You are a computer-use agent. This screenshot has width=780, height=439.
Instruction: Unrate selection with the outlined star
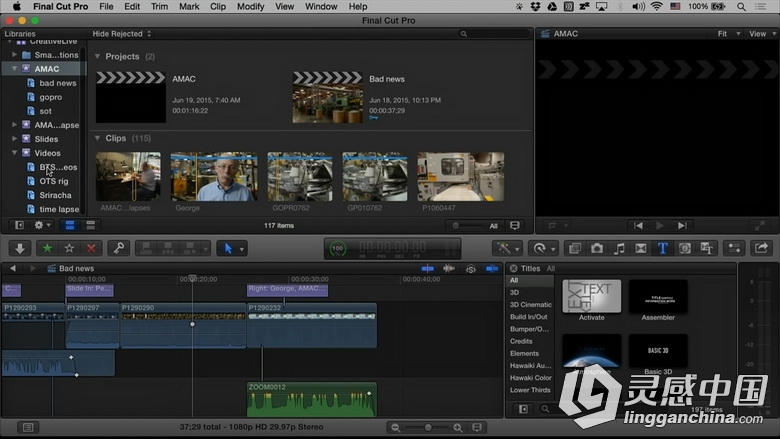(69, 248)
